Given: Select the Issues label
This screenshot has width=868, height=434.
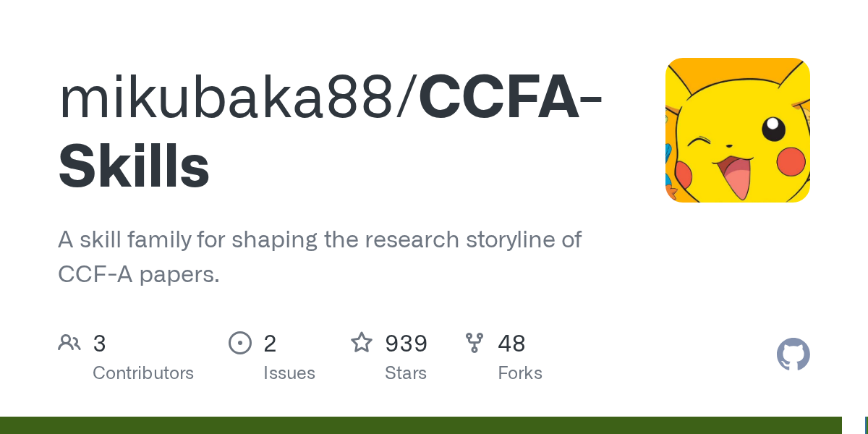Looking at the screenshot, I should click(289, 373).
